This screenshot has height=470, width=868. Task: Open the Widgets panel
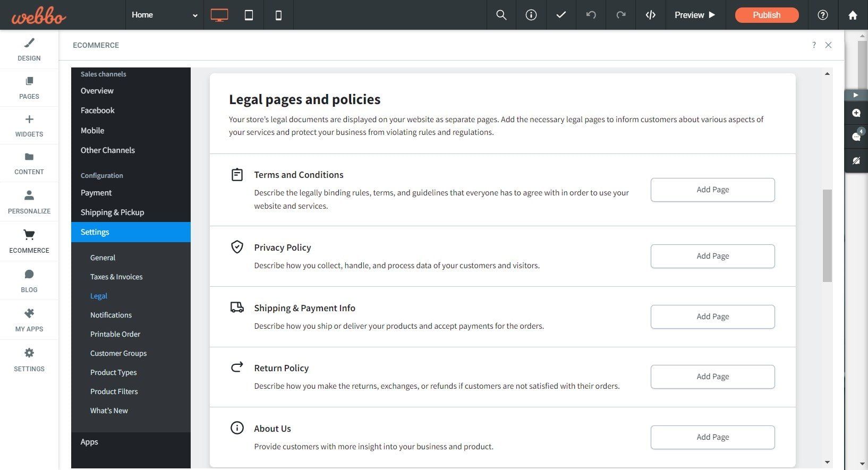tap(29, 125)
